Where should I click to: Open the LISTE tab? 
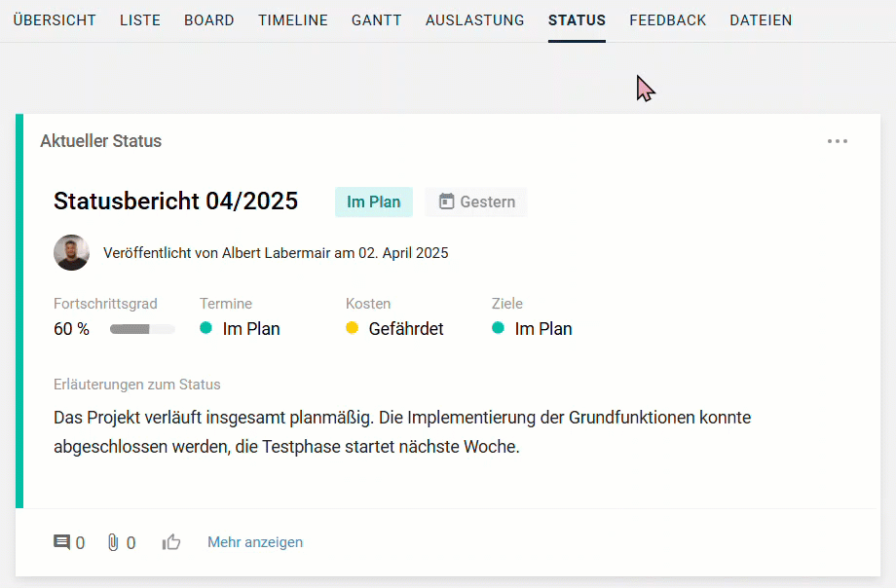pos(139,19)
